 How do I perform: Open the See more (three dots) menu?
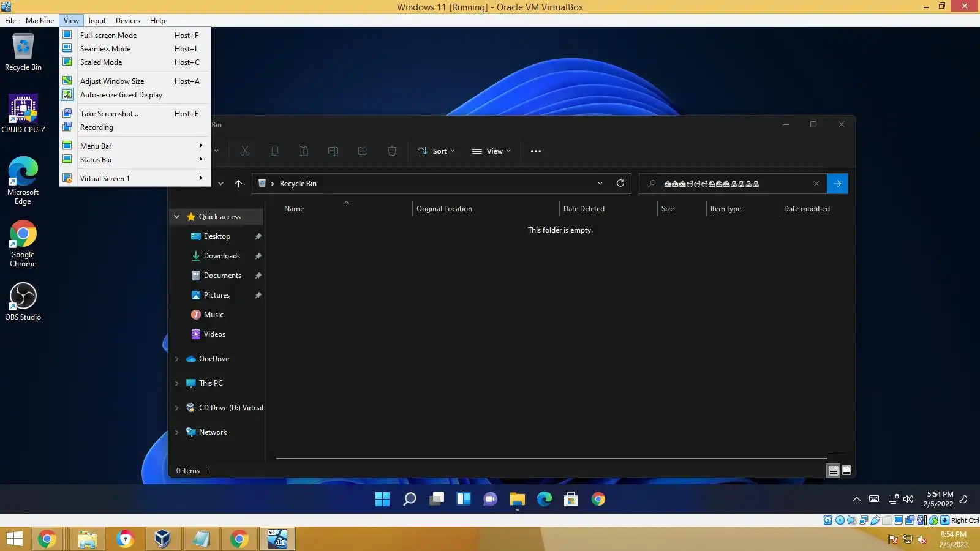[x=536, y=151]
